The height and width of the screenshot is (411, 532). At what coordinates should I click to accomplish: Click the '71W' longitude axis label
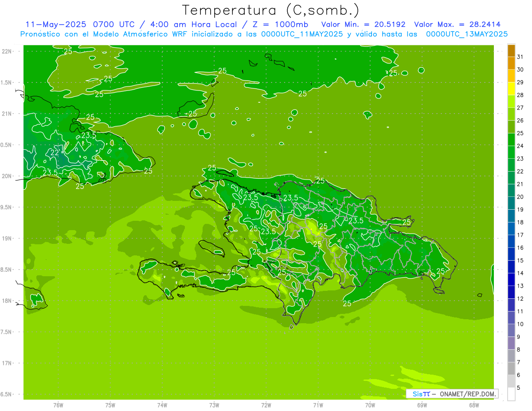tap(318, 405)
